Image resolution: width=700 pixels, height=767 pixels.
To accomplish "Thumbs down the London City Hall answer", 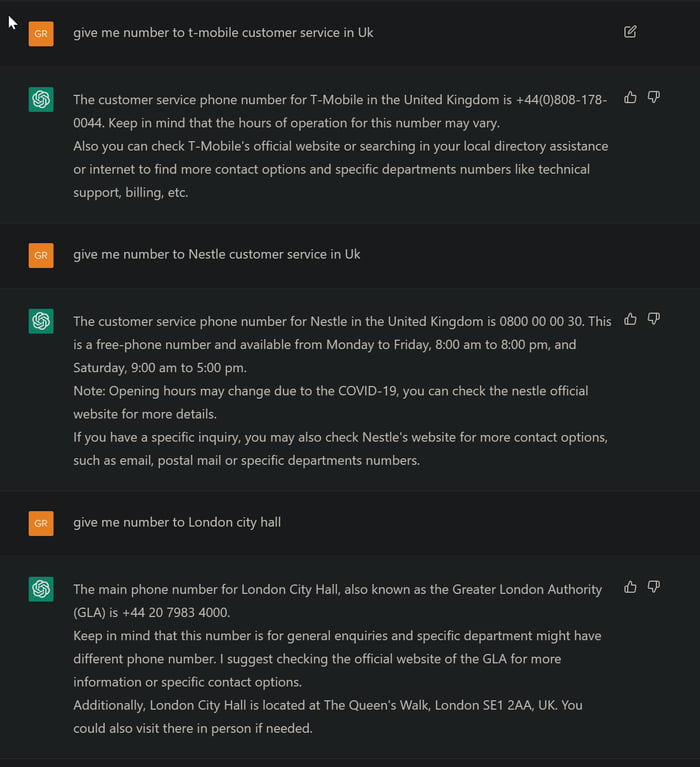I will [x=654, y=586].
